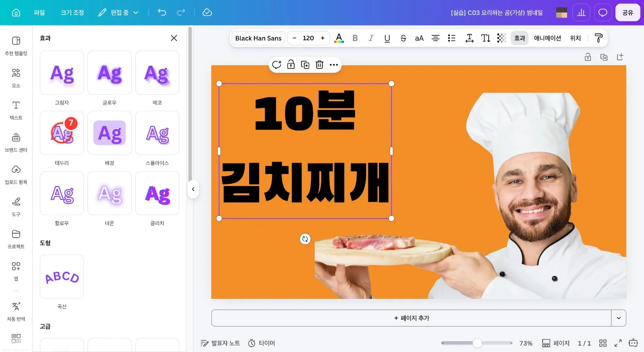
Task: Expand the add page options arrow
Action: [619, 318]
